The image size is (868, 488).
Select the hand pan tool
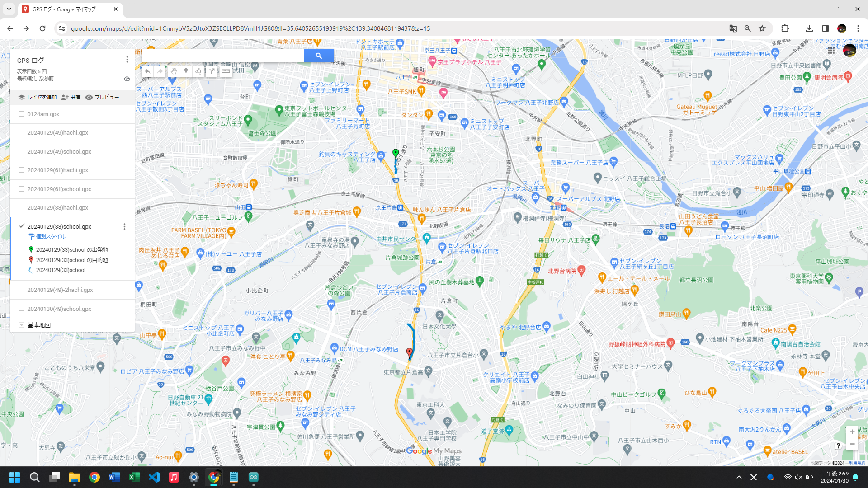pyautogui.click(x=173, y=71)
